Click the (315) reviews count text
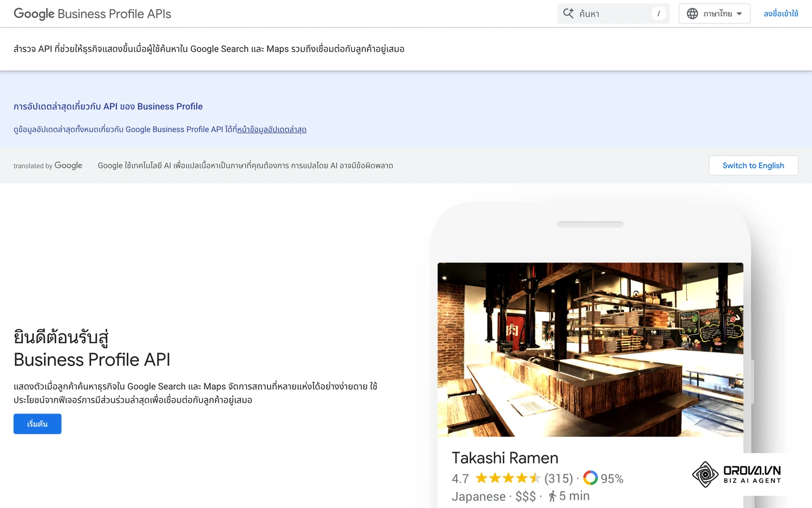This screenshot has height=508, width=812. pyautogui.click(x=558, y=479)
